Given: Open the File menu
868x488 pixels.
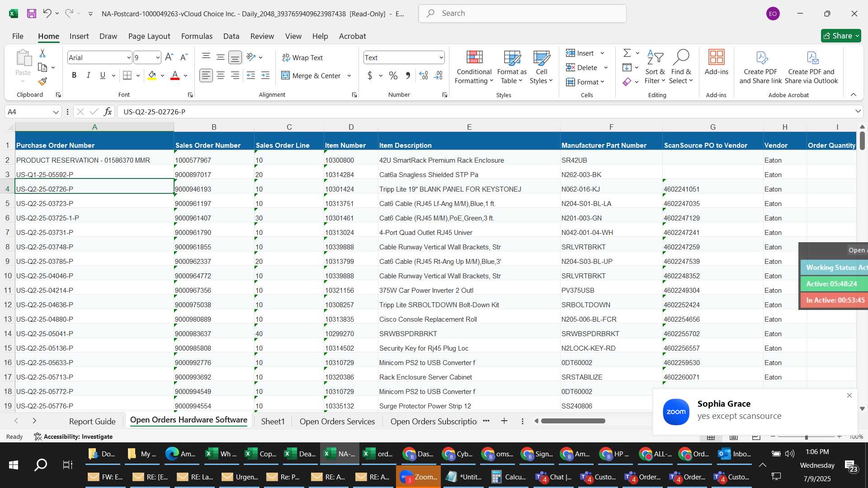Looking at the screenshot, I should [x=18, y=36].
